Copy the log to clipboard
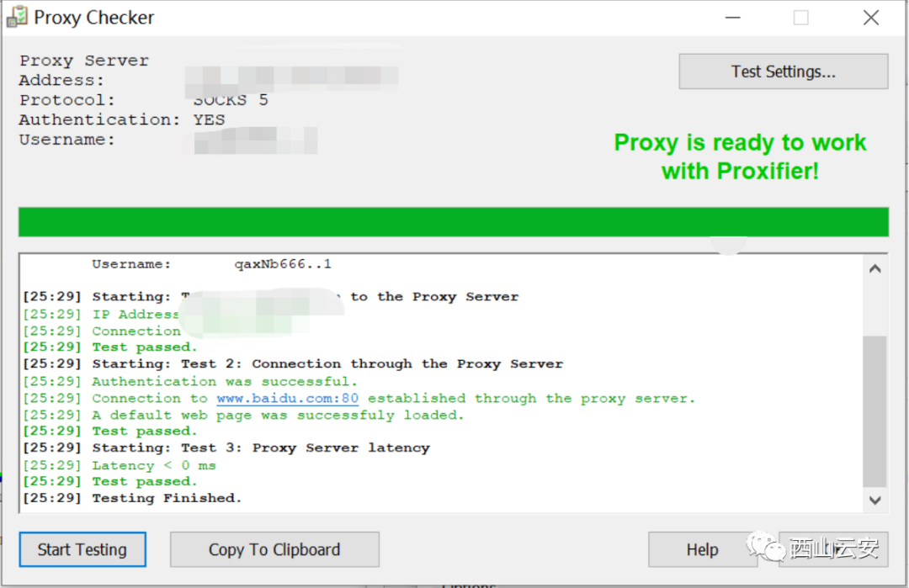The width and height of the screenshot is (909, 588). coord(274,549)
